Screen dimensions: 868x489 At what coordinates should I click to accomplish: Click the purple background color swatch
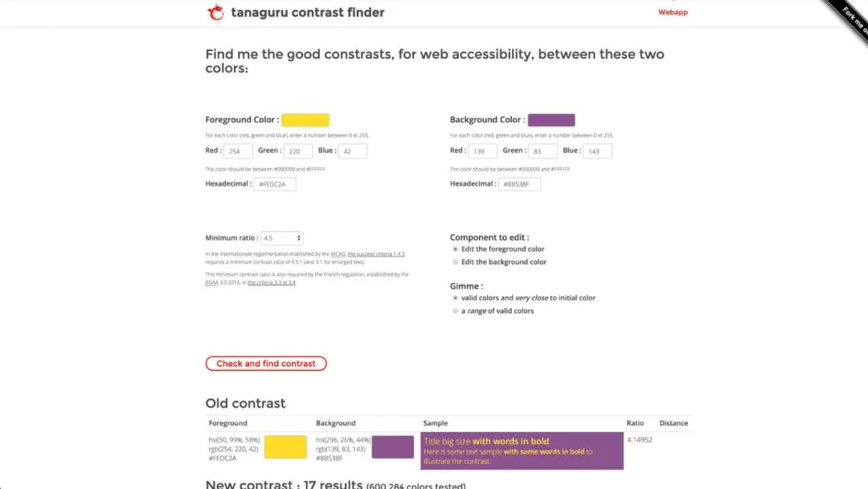pos(551,120)
